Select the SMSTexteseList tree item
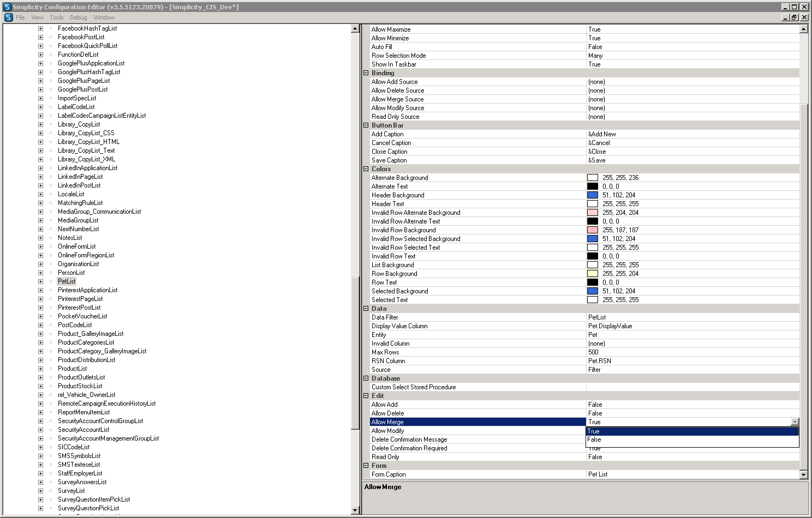The width and height of the screenshot is (812, 518). coord(79,465)
